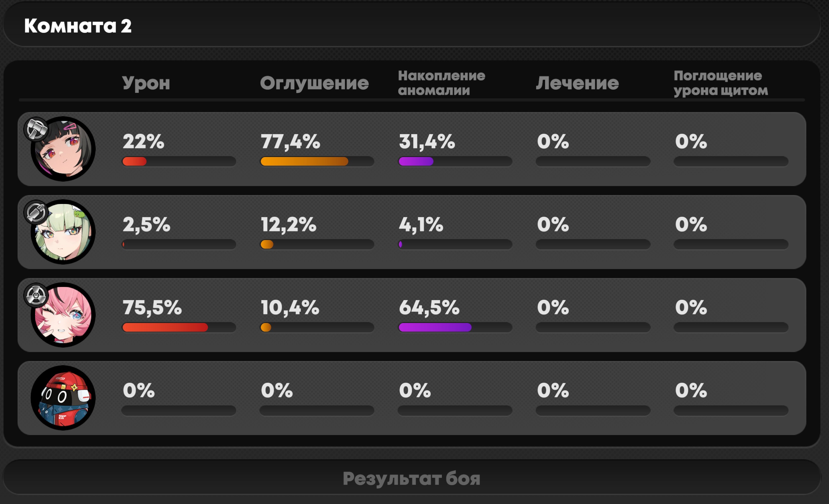Image resolution: width=829 pixels, height=504 pixels.
Task: Click the Лечение column header
Action: pos(577,83)
